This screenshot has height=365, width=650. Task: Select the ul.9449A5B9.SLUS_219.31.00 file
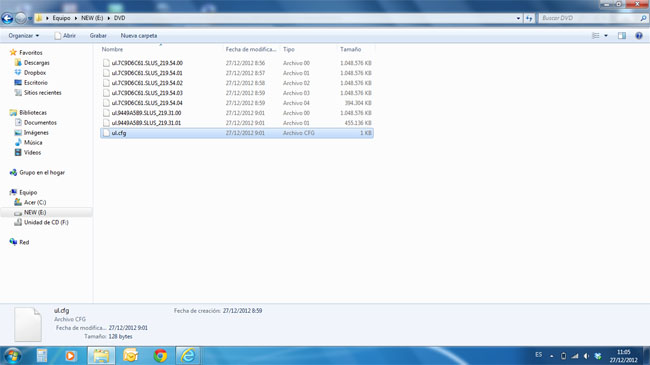coord(146,113)
